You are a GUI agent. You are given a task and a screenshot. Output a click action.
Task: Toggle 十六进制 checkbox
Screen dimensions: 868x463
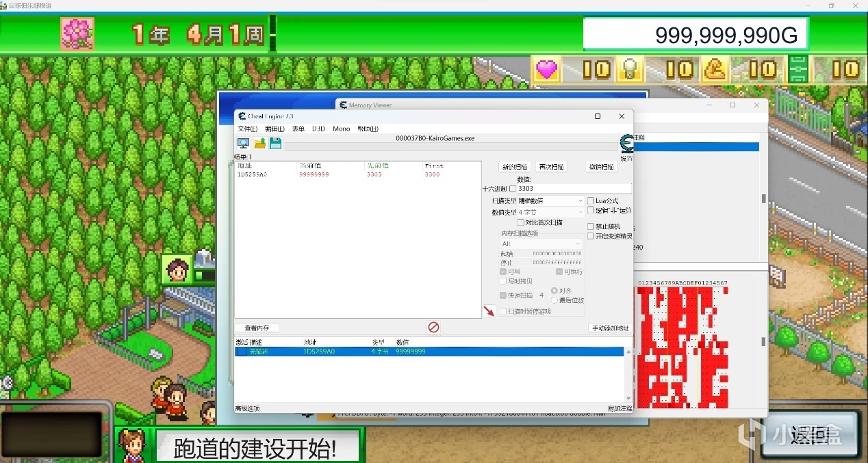(513, 189)
